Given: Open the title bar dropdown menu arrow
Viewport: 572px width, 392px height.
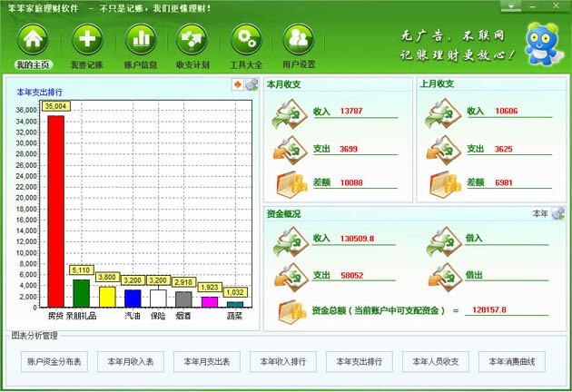Looking at the screenshot, I should (513, 6).
